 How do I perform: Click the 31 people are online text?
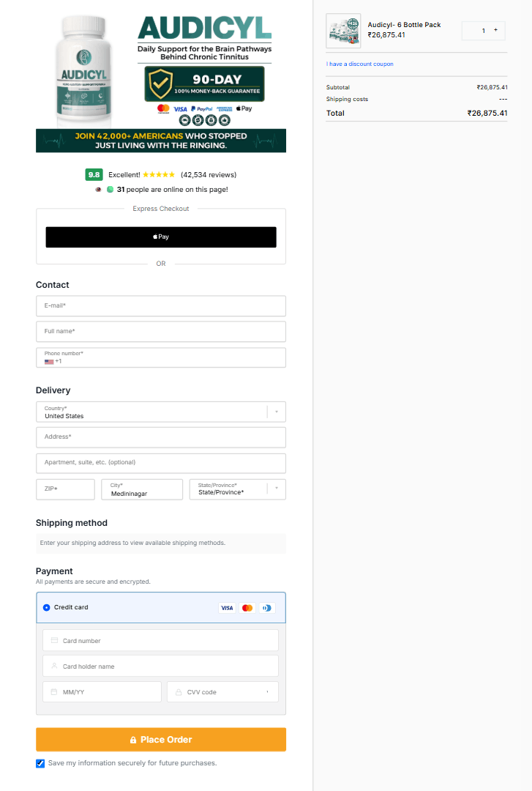pyautogui.click(x=173, y=190)
